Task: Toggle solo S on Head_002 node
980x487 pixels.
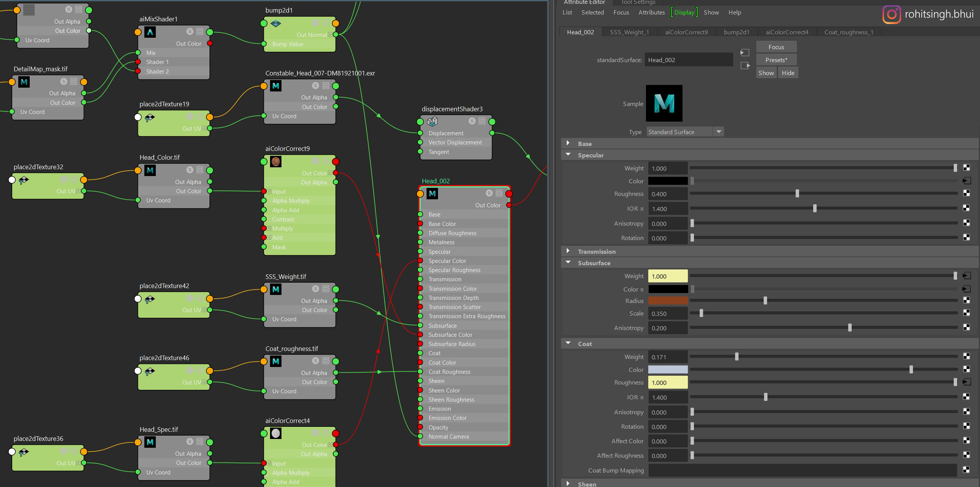Action: tap(489, 193)
